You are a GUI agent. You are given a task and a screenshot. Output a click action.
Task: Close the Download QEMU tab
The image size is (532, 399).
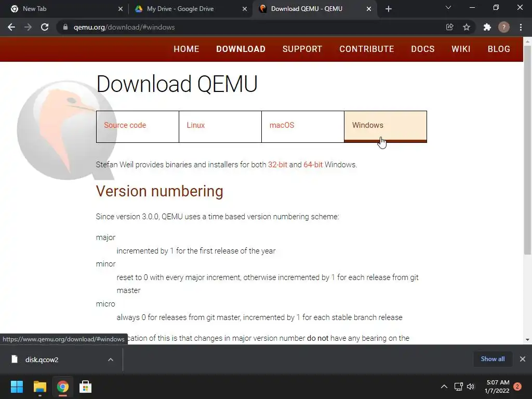[369, 9]
